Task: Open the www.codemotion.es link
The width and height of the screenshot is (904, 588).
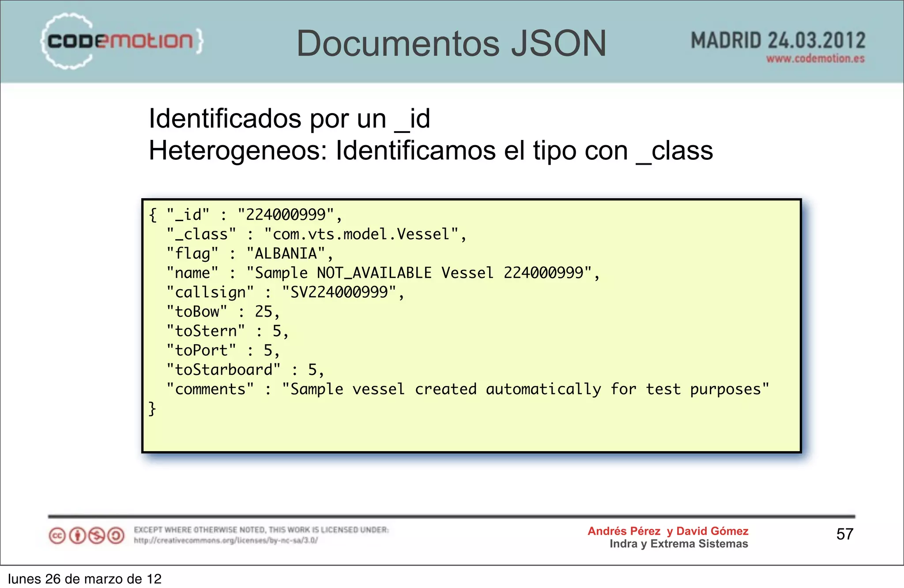Action: (815, 59)
